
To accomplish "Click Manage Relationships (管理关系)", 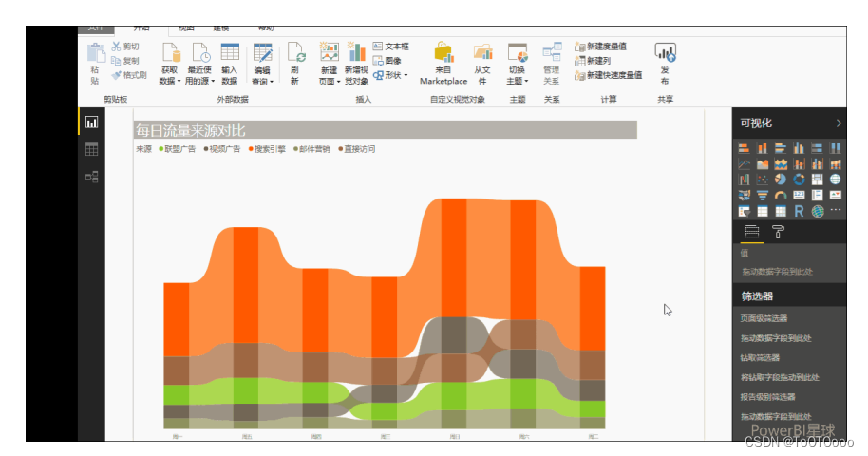I will [552, 63].
